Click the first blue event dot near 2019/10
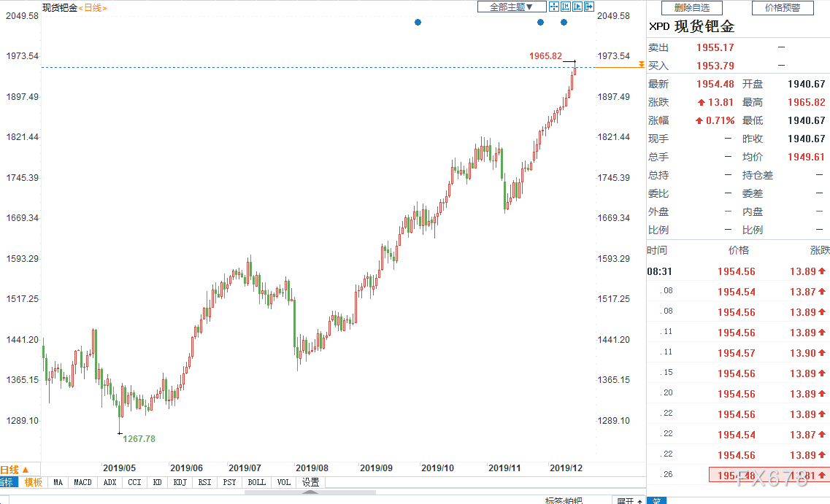The width and height of the screenshot is (830, 504). click(418, 22)
